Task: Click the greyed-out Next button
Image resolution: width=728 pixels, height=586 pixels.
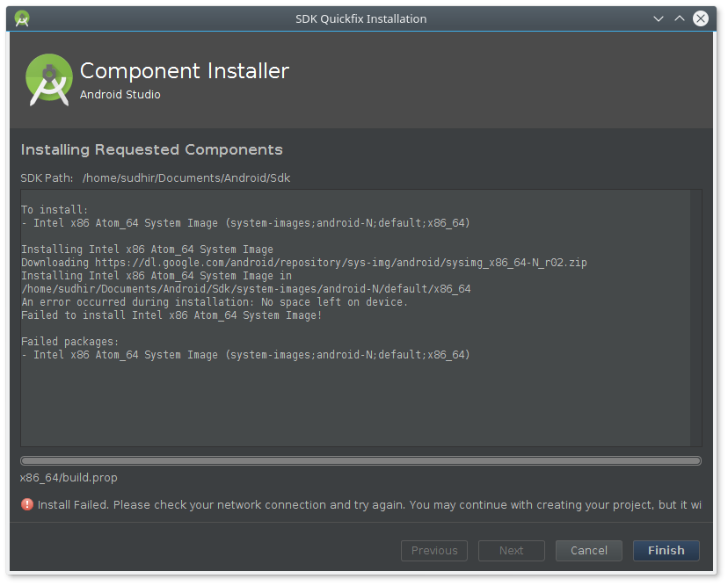Action: coord(511,551)
